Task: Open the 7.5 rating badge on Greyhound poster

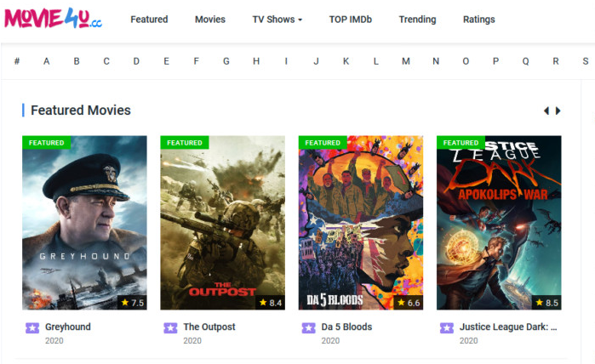Action: pos(132,303)
